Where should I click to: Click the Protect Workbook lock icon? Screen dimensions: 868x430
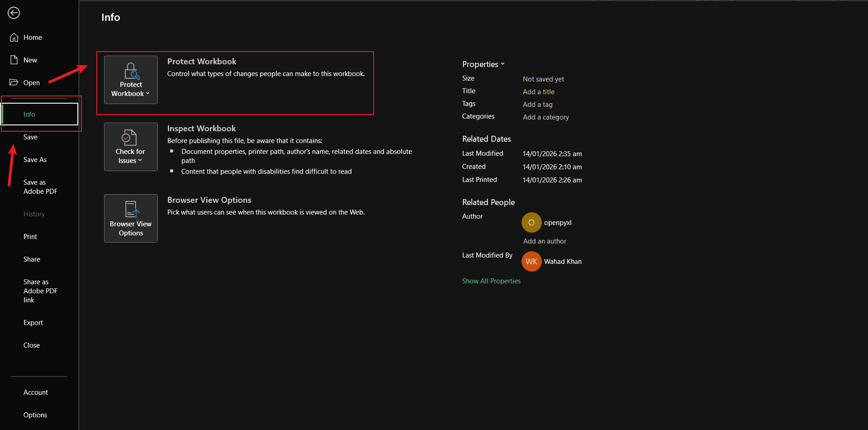click(x=131, y=71)
